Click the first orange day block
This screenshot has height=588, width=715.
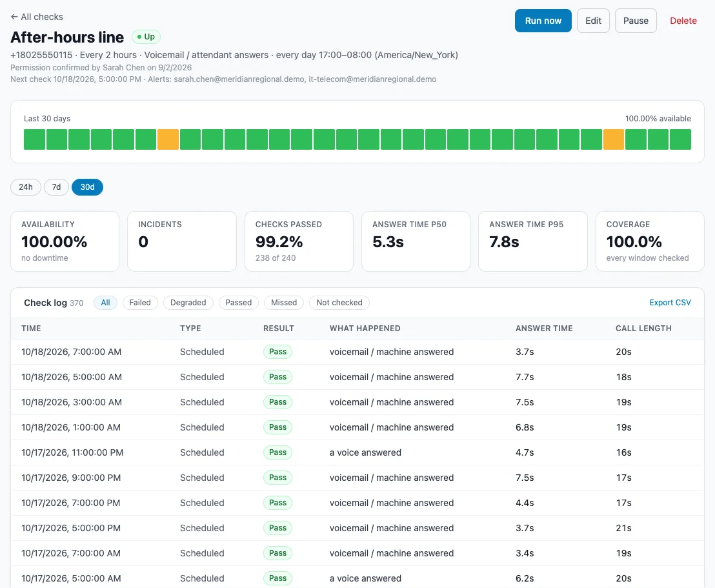(168, 139)
